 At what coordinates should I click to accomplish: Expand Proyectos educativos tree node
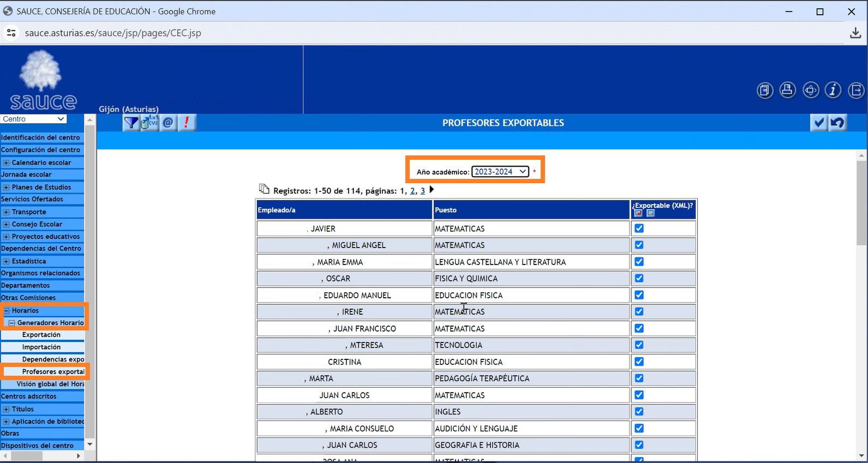tap(6, 237)
